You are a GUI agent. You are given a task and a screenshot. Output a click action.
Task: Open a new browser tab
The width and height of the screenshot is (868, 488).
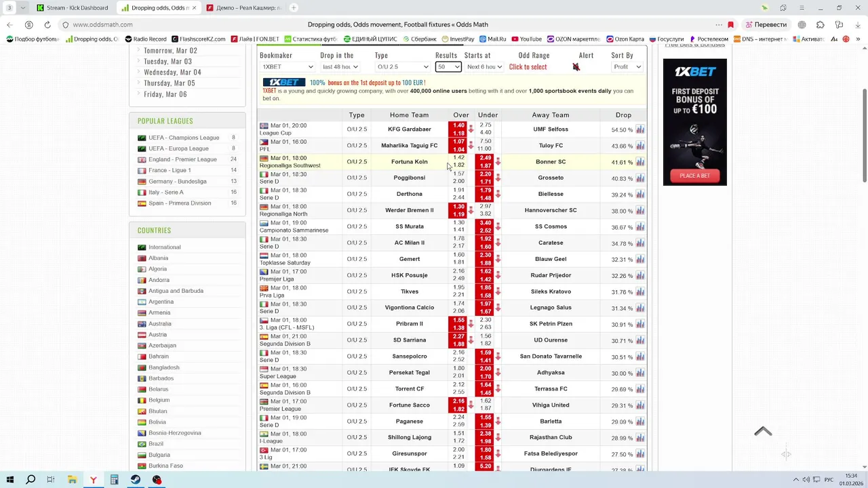pyautogui.click(x=294, y=8)
